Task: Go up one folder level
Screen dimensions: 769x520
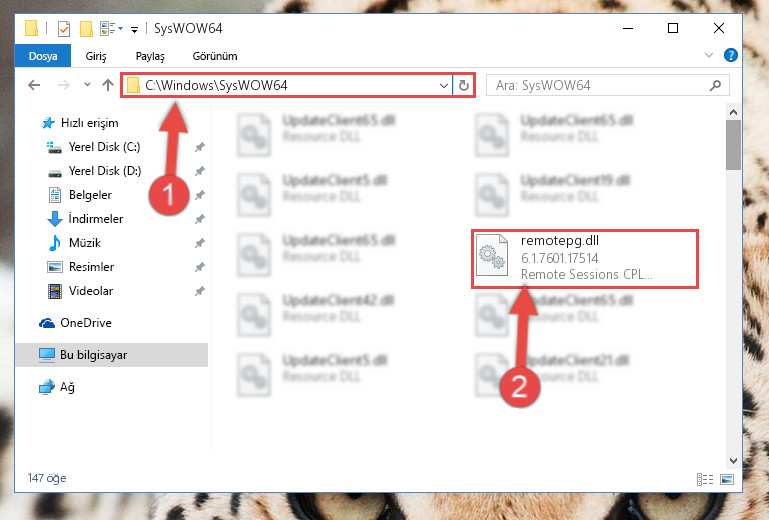Action: [108, 85]
